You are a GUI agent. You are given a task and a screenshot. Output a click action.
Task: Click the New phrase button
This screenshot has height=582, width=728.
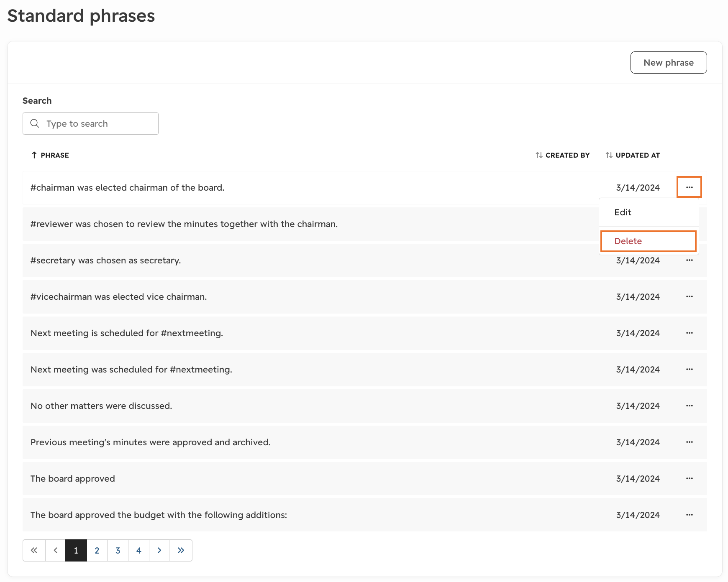pyautogui.click(x=669, y=63)
